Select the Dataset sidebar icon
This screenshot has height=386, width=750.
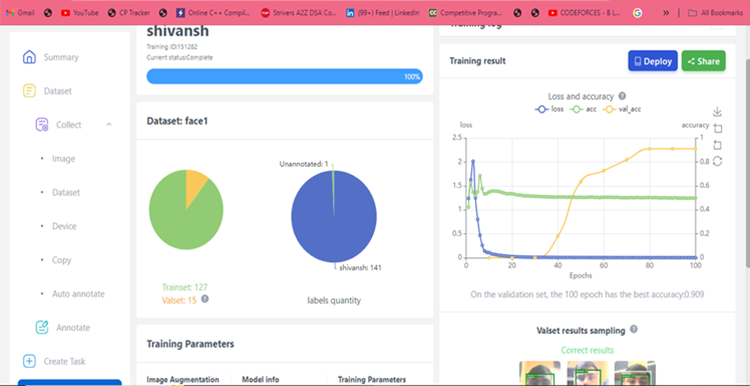click(x=29, y=91)
